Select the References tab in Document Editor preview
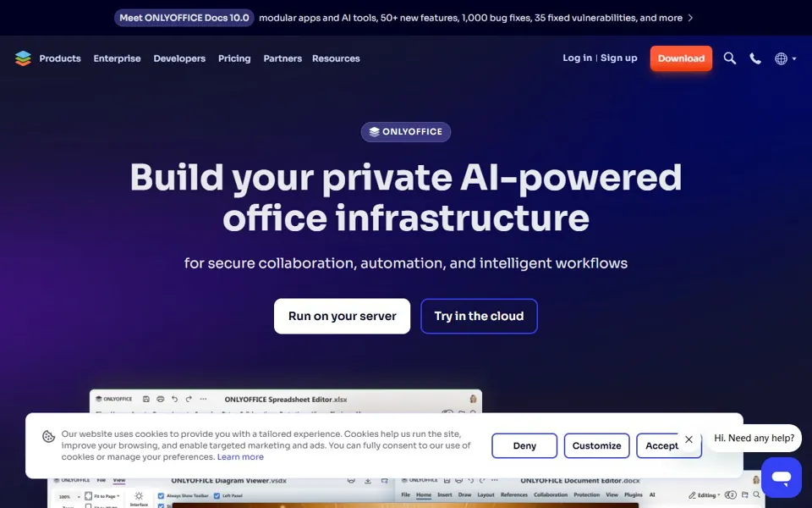Image resolution: width=812 pixels, height=508 pixels. (514, 495)
